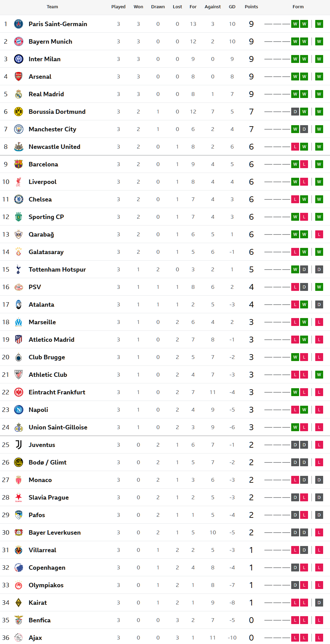Click the Napoli crest icon

(19, 410)
